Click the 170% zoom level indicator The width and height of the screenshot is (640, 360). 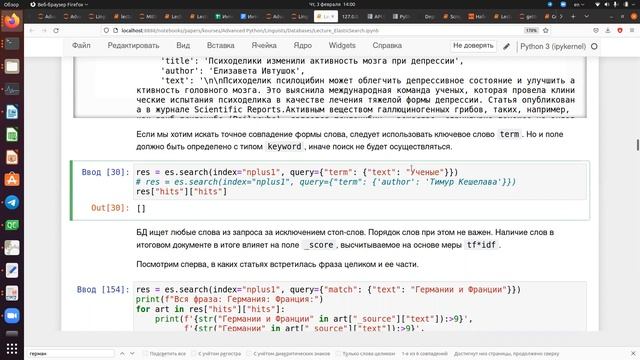531,31
